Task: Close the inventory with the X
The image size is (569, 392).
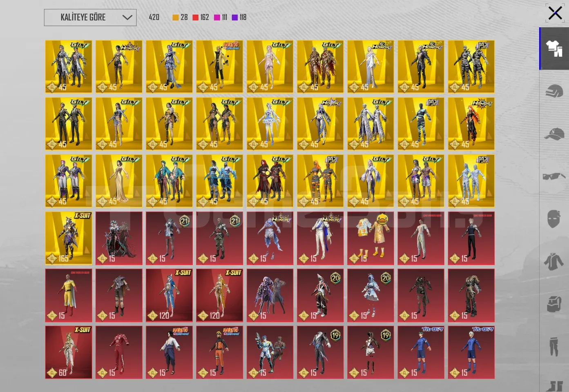Action: [x=555, y=13]
